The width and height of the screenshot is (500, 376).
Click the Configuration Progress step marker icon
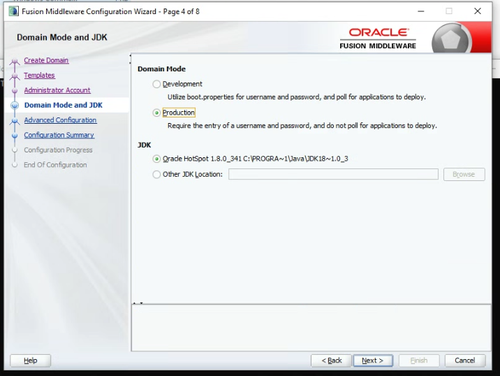pos(15,150)
